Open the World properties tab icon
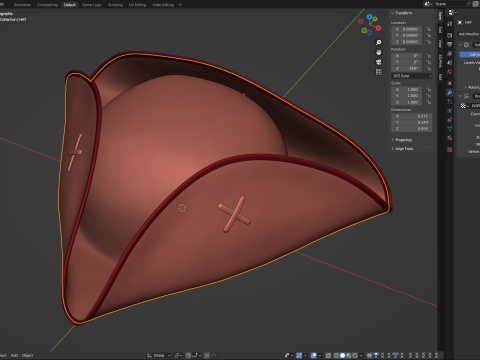Viewport: 480px width, 360px height. pyautogui.click(x=450, y=72)
